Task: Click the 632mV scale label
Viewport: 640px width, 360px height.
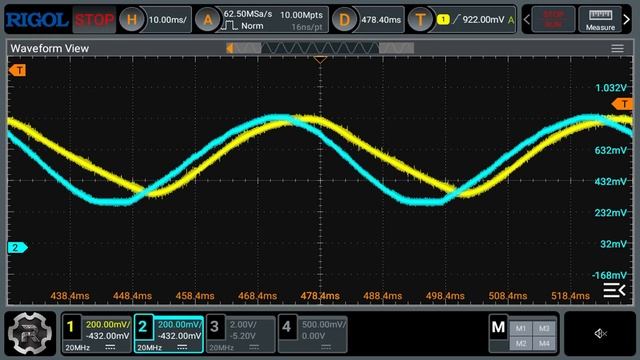Action: click(611, 150)
